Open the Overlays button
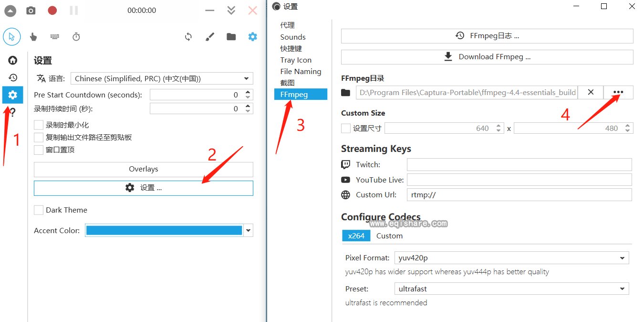 [x=144, y=169]
